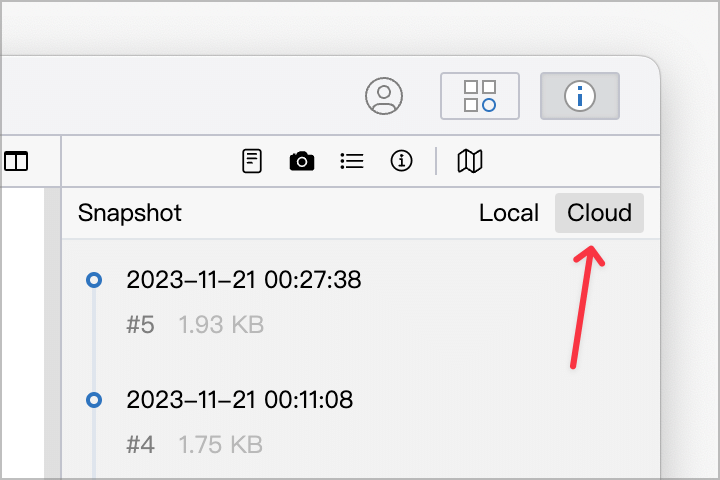Switch to the Local snapshots tab
720x480 pixels.
point(509,213)
